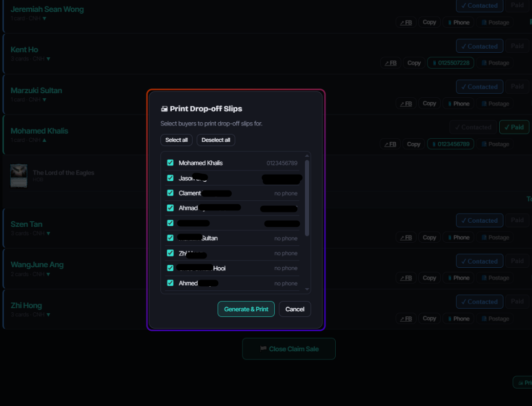Click phone number 0125507228 button
The image size is (532, 406).
451,62
